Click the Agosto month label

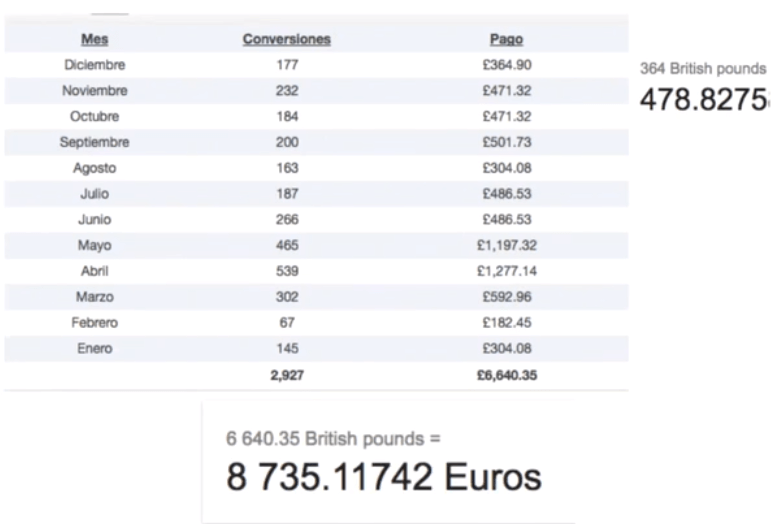tap(95, 168)
